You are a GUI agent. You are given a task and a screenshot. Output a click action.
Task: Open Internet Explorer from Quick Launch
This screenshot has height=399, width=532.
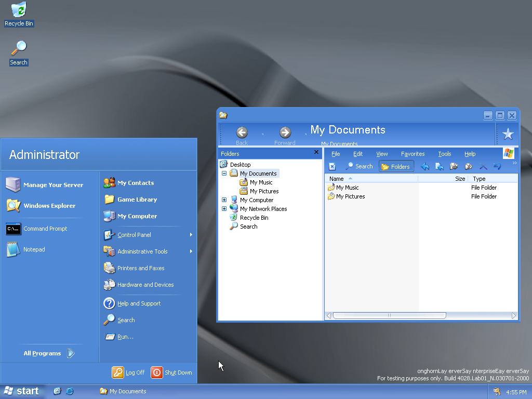(69, 391)
